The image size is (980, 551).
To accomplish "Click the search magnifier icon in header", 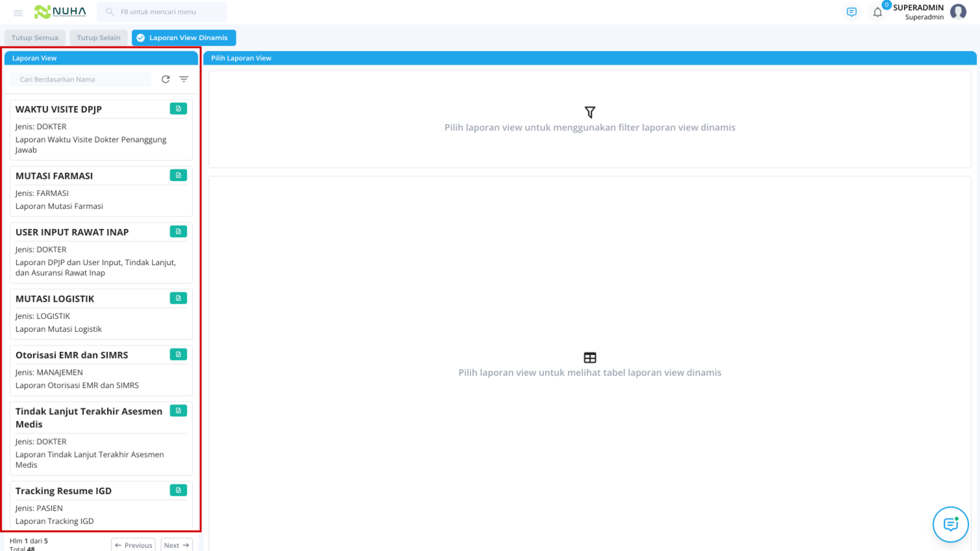I will [110, 12].
